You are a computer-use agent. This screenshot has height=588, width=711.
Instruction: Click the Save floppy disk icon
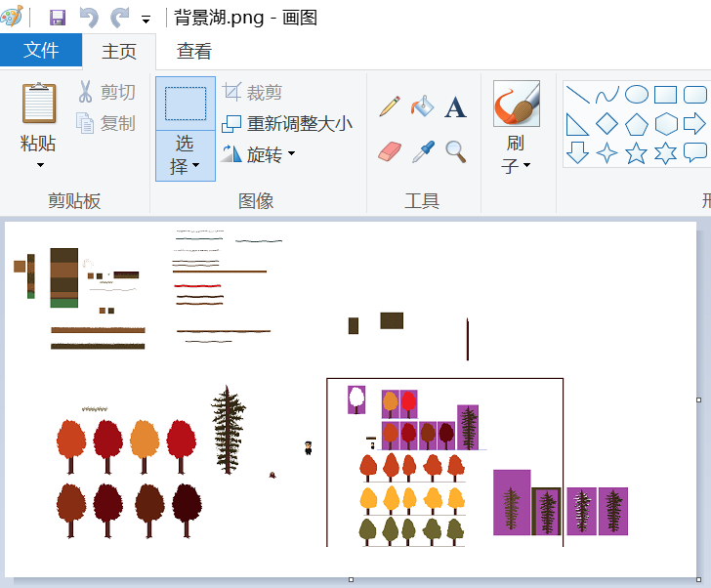click(x=58, y=19)
